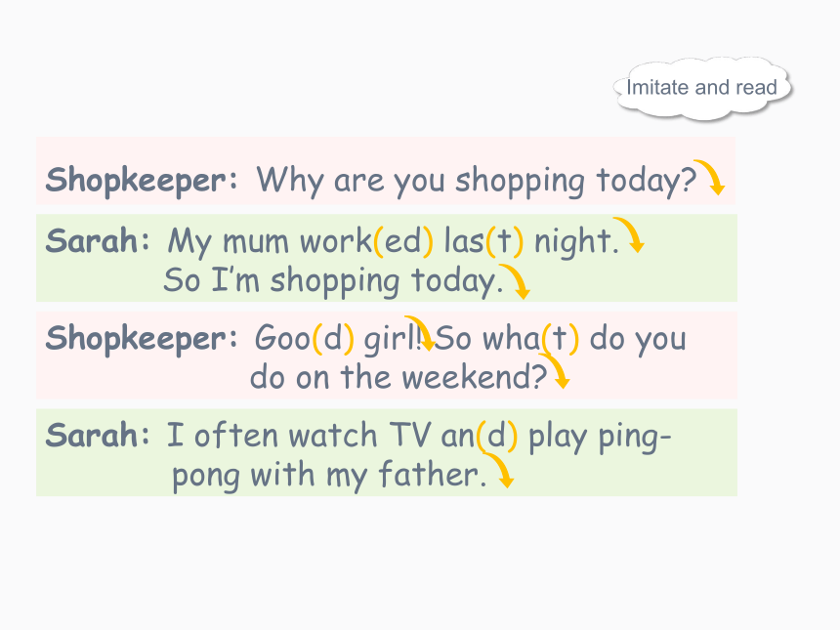This screenshot has height=630, width=840.
Task: Click the yellow "(t)" in last
Action: 504,241
